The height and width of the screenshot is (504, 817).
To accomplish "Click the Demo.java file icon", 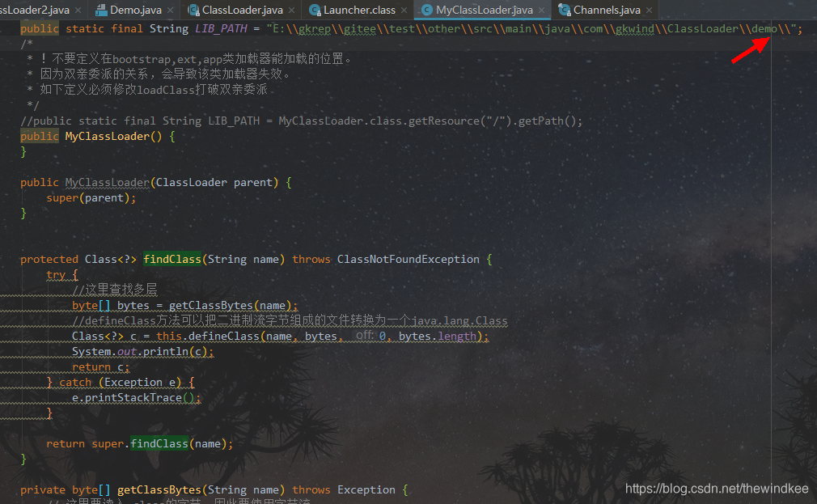I will tap(101, 10).
